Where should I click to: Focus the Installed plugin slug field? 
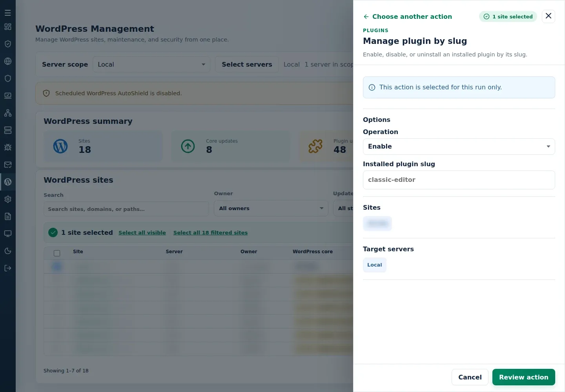[459, 180]
